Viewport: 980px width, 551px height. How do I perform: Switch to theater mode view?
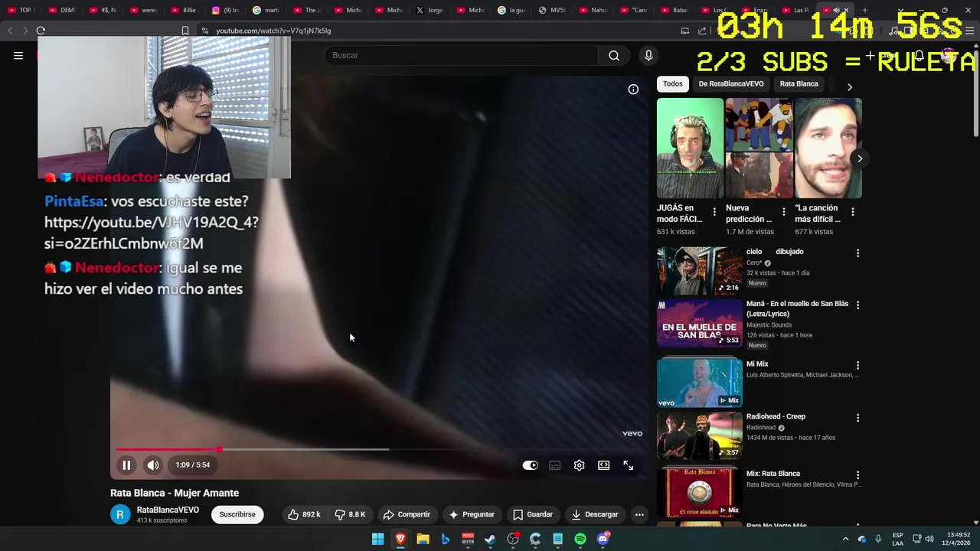(604, 465)
